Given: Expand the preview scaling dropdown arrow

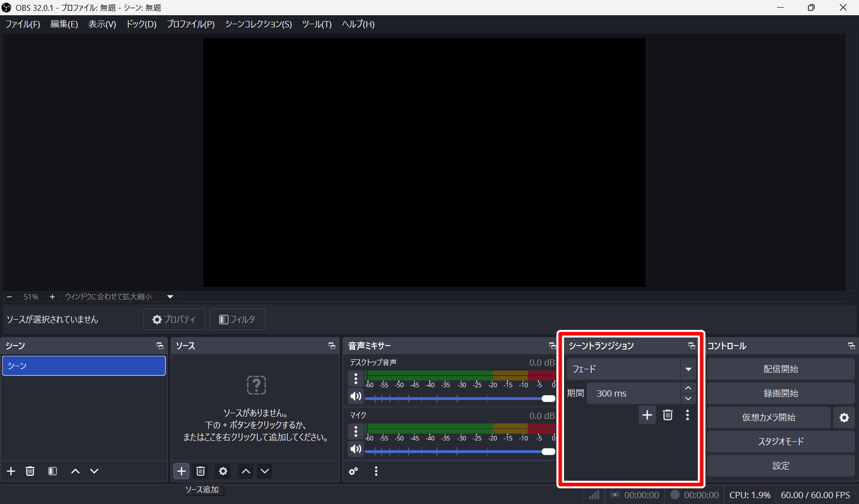Looking at the screenshot, I should click(x=170, y=297).
